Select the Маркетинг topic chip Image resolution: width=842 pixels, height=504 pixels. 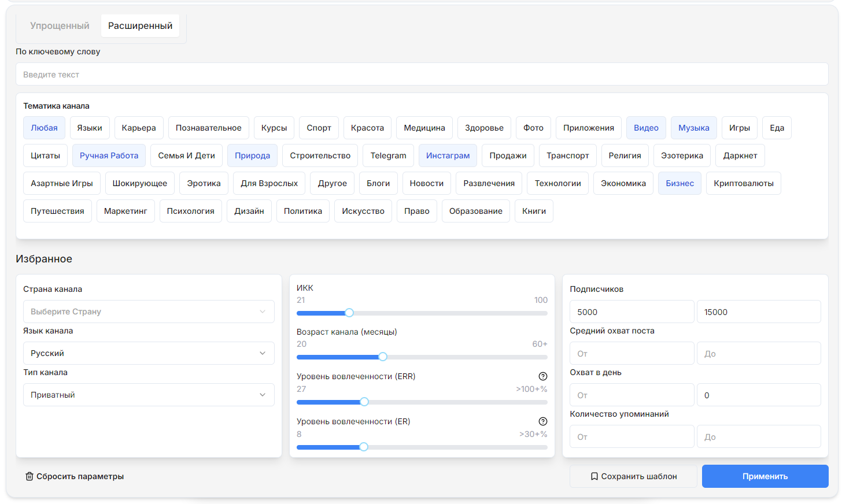[x=125, y=211]
